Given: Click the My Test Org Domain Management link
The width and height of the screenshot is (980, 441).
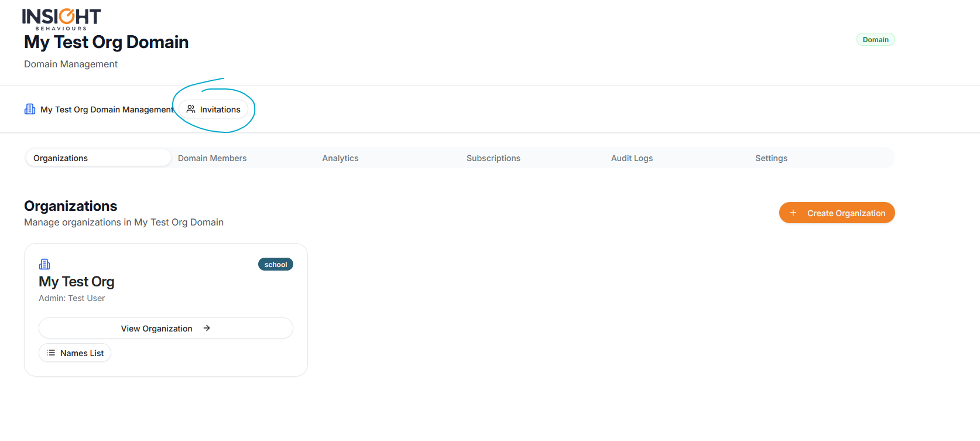Looking at the screenshot, I should 107,110.
